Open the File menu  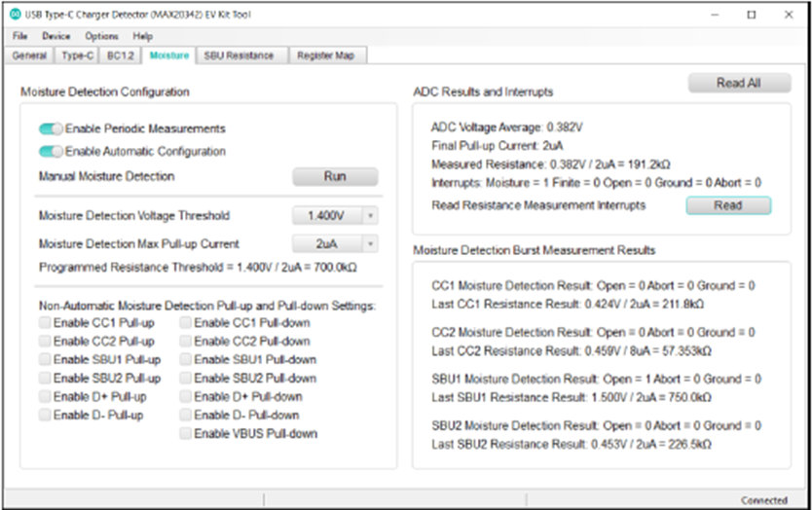(x=20, y=36)
